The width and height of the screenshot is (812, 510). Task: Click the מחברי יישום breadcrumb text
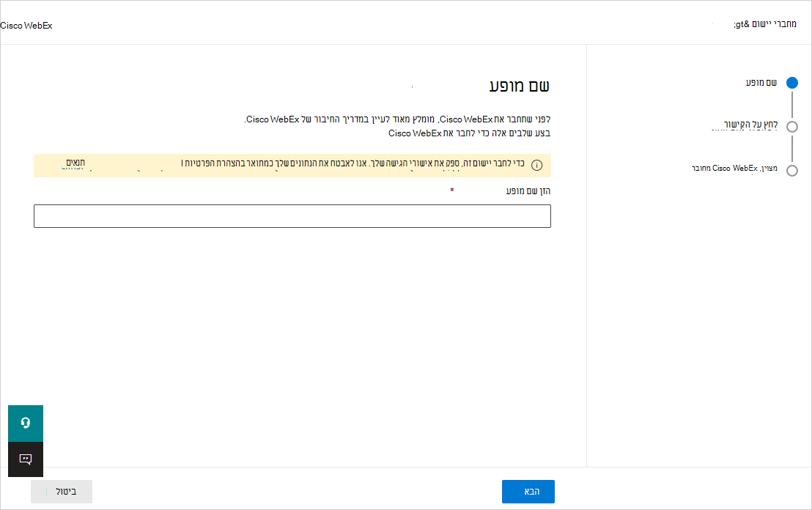(x=765, y=24)
